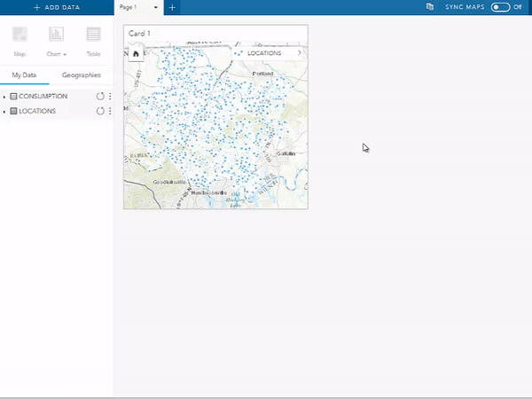
Task: Switch to the My Data tab
Action: [24, 75]
